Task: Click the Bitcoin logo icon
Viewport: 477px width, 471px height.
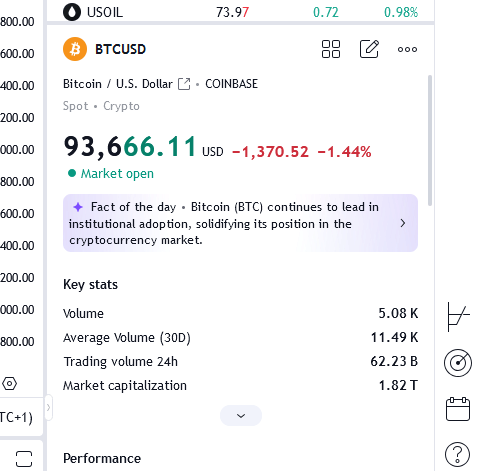Action: point(75,49)
